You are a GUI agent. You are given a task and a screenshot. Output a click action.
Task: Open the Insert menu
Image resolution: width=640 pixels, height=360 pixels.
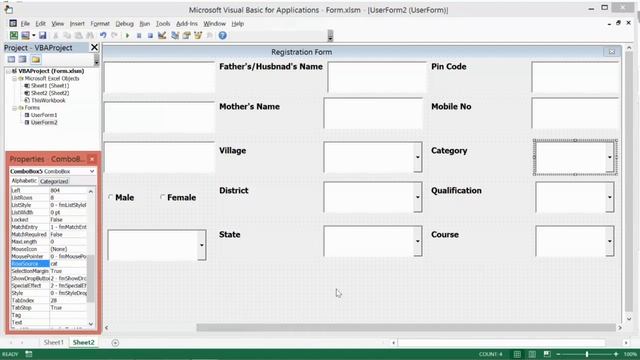tap(77, 24)
